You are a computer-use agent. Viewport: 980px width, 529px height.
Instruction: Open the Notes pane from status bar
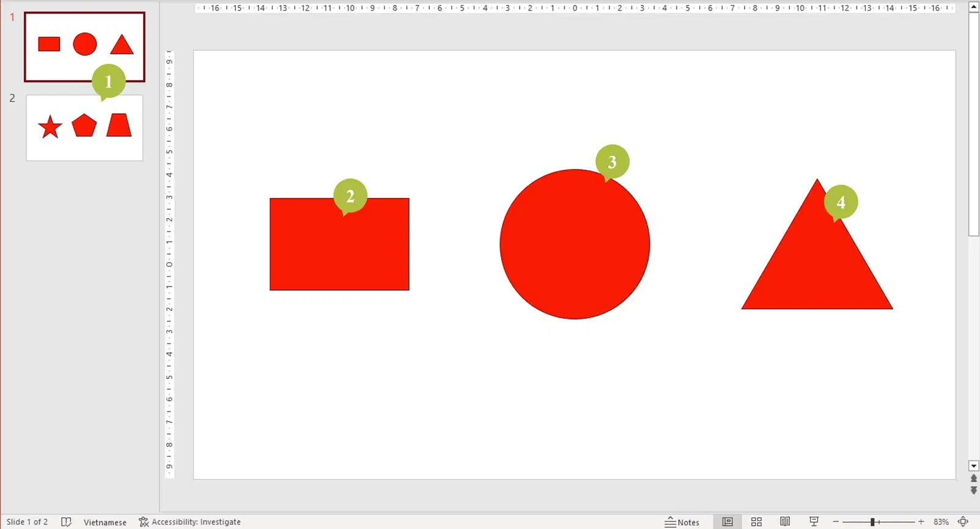(682, 522)
